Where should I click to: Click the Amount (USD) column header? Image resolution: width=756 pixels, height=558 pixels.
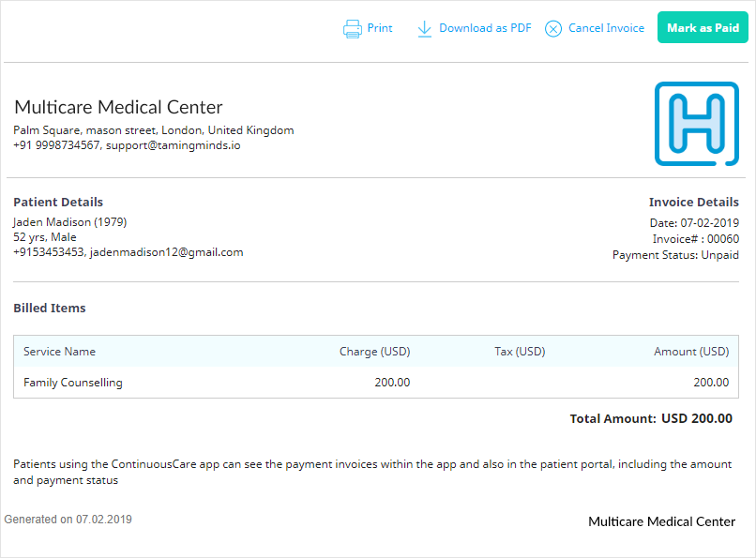click(691, 352)
